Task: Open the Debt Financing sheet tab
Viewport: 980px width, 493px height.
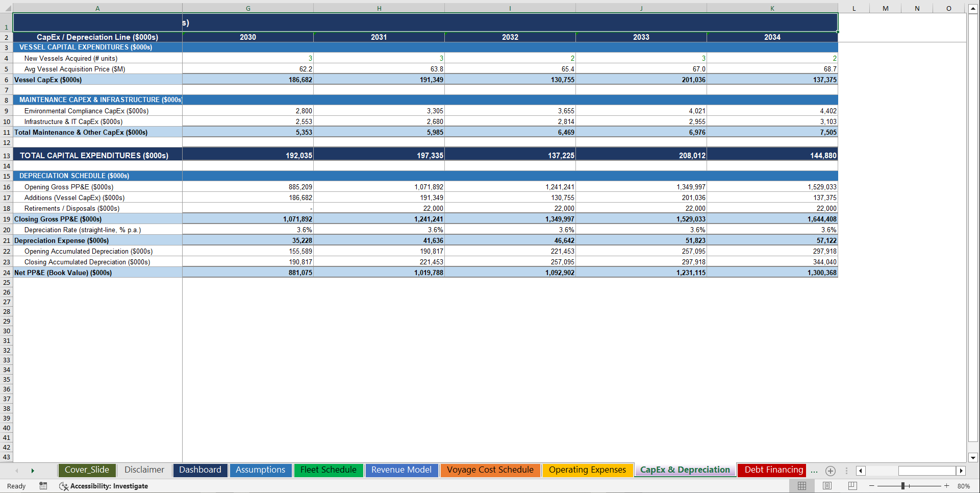Action: pyautogui.click(x=771, y=470)
